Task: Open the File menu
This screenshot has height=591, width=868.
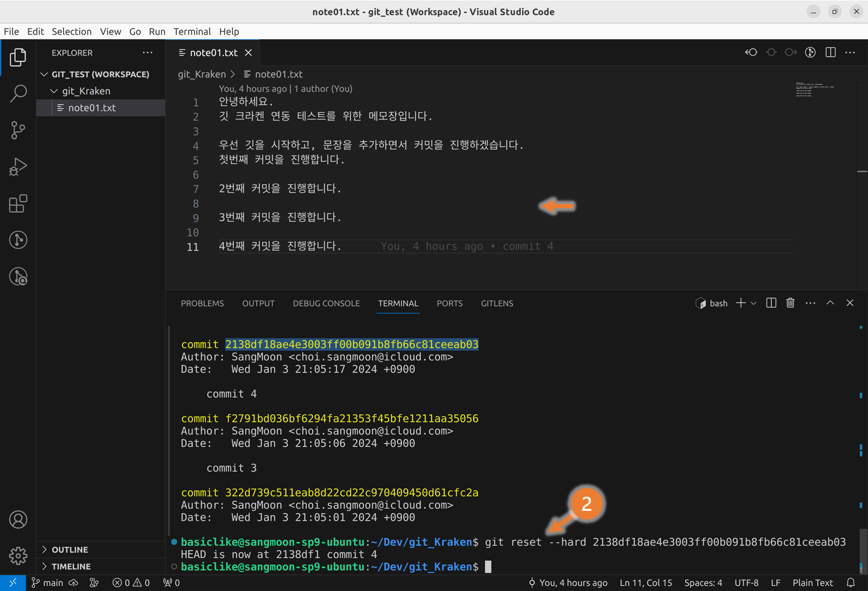Action: (x=11, y=31)
